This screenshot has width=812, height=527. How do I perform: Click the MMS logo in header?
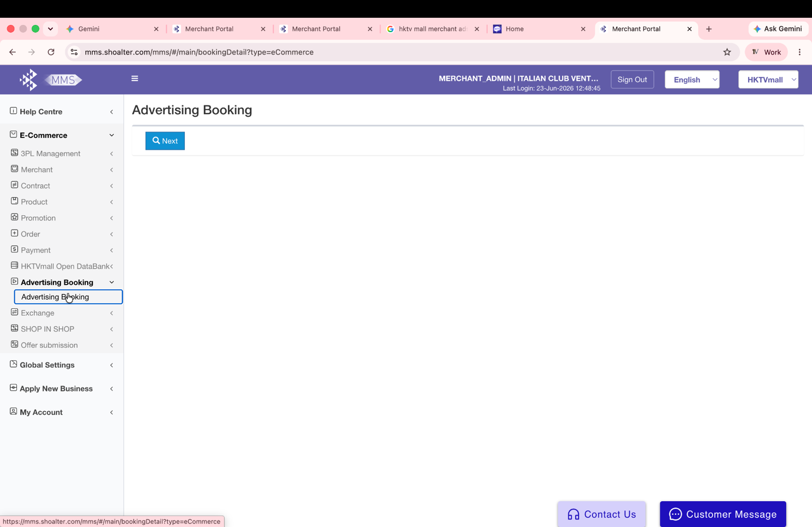50,80
